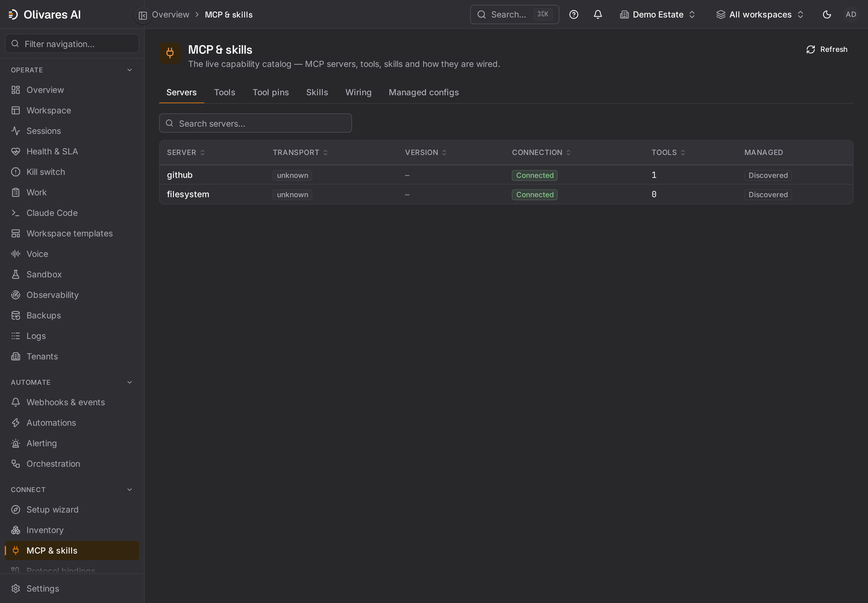Click the Search servers input field
This screenshot has height=603, width=868.
pos(255,123)
